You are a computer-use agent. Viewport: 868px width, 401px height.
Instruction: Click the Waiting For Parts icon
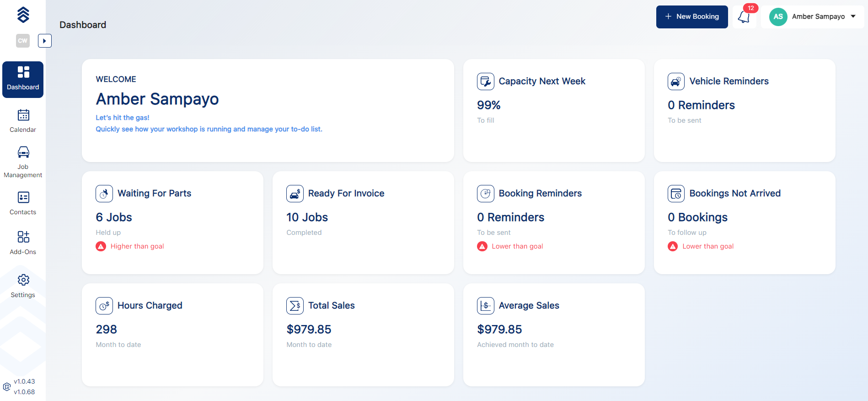coord(104,194)
